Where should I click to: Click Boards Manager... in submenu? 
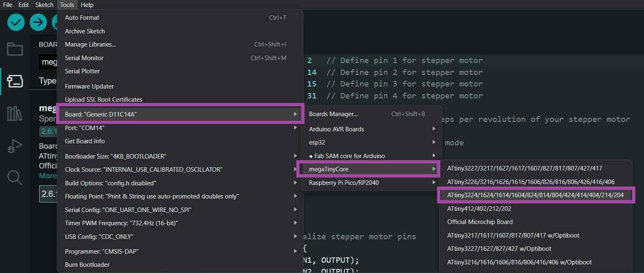point(333,114)
